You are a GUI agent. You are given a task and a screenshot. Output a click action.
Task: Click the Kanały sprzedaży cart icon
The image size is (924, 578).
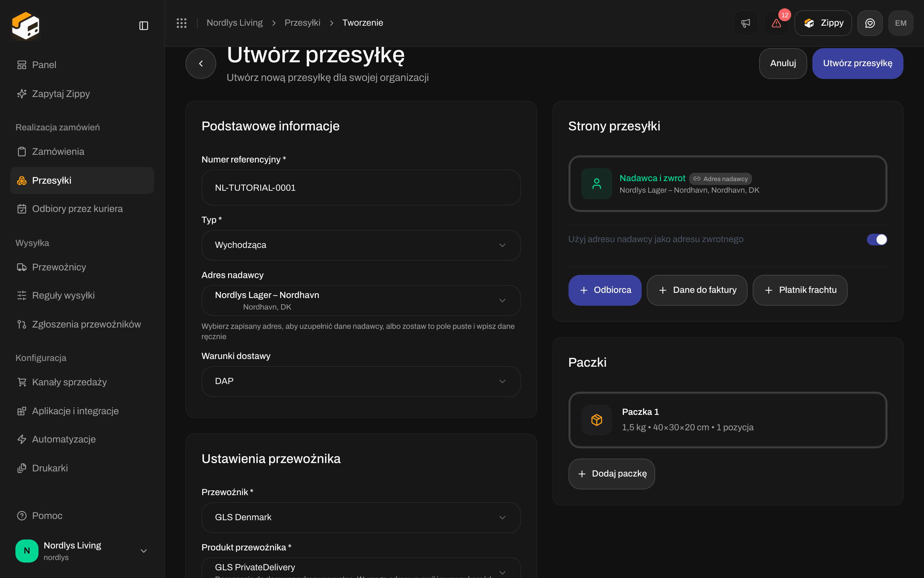(22, 382)
